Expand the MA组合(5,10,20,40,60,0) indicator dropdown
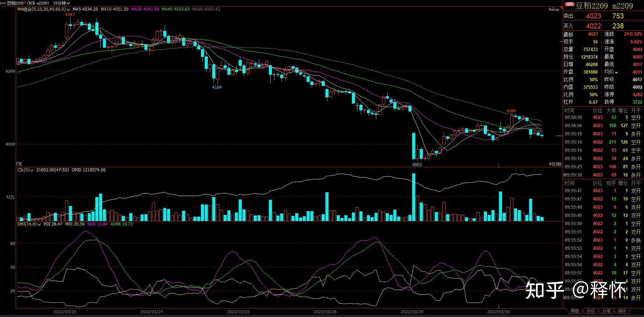 (x=44, y=9)
